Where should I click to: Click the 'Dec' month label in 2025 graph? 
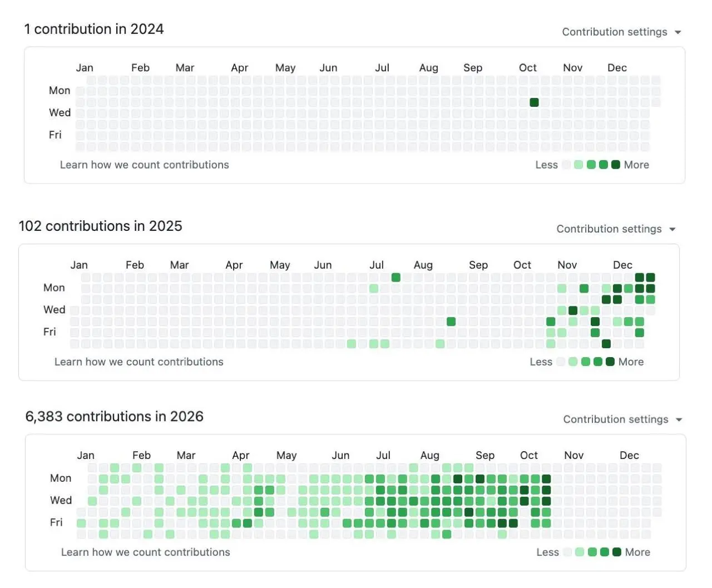pos(622,265)
